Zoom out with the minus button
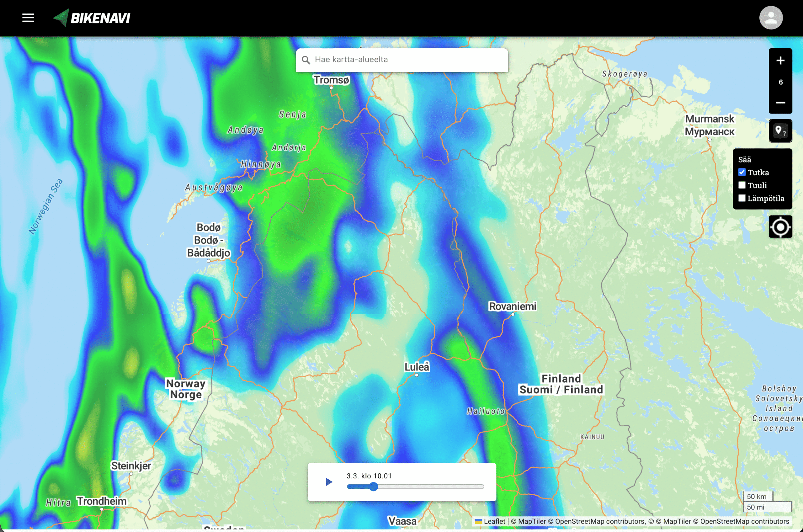The image size is (803, 532). point(780,102)
